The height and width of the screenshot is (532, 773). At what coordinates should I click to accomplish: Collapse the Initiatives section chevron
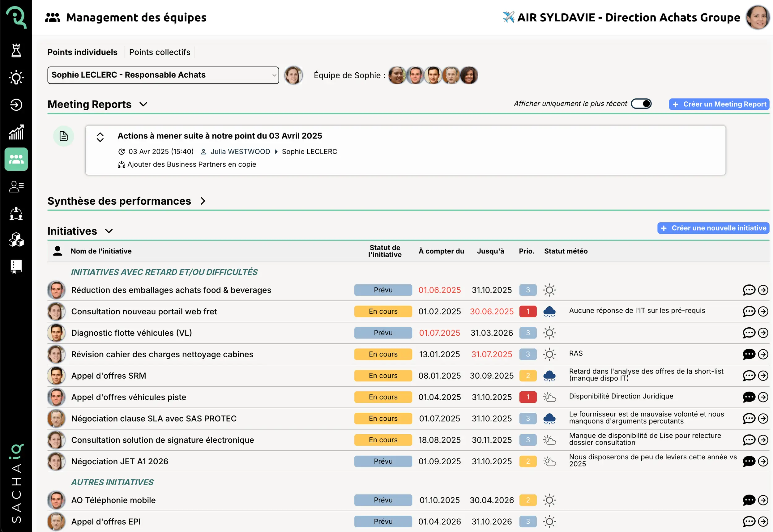click(109, 231)
